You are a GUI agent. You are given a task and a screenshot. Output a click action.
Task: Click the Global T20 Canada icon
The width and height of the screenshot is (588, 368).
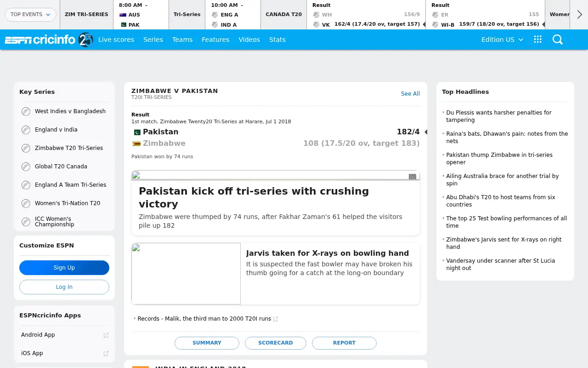coord(26,167)
